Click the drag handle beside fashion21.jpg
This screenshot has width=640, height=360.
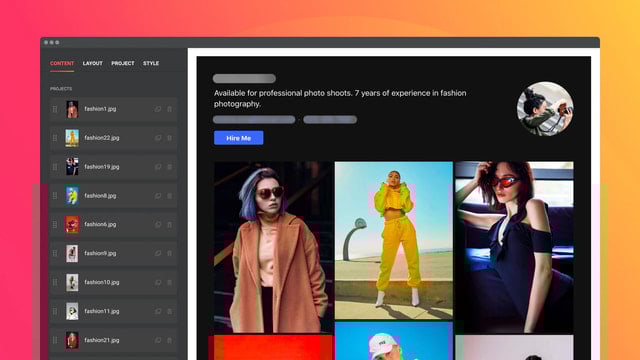[55, 340]
